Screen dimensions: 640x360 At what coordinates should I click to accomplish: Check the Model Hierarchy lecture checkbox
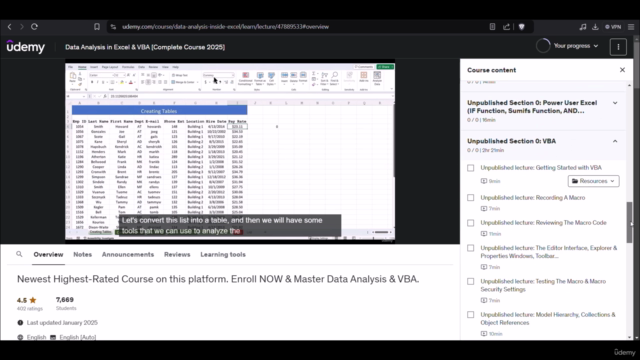[x=471, y=315]
